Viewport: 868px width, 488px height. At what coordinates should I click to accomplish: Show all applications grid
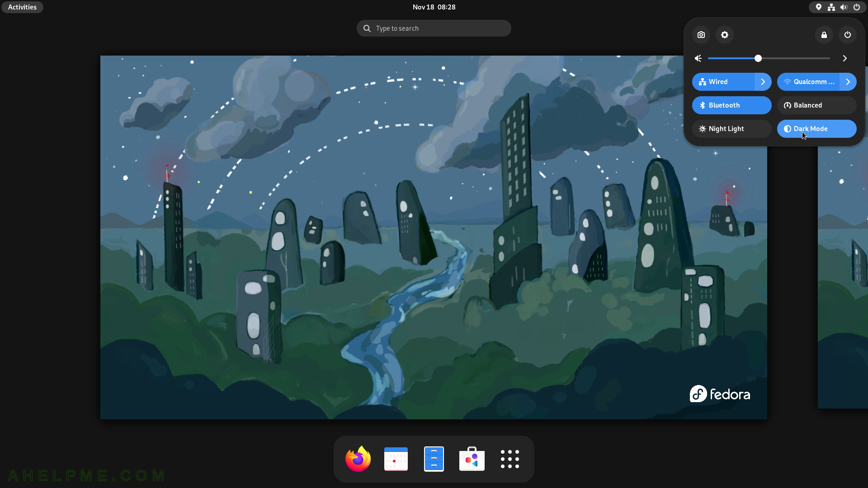tap(510, 459)
